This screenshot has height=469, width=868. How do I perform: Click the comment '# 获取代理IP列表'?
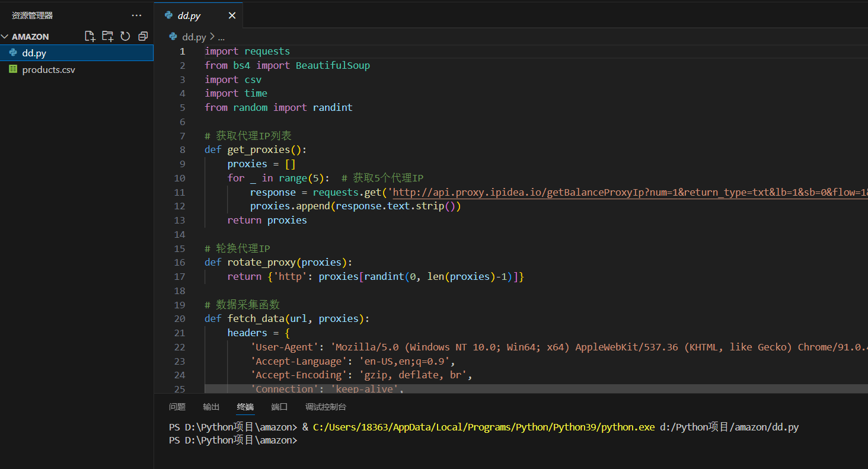(x=248, y=136)
